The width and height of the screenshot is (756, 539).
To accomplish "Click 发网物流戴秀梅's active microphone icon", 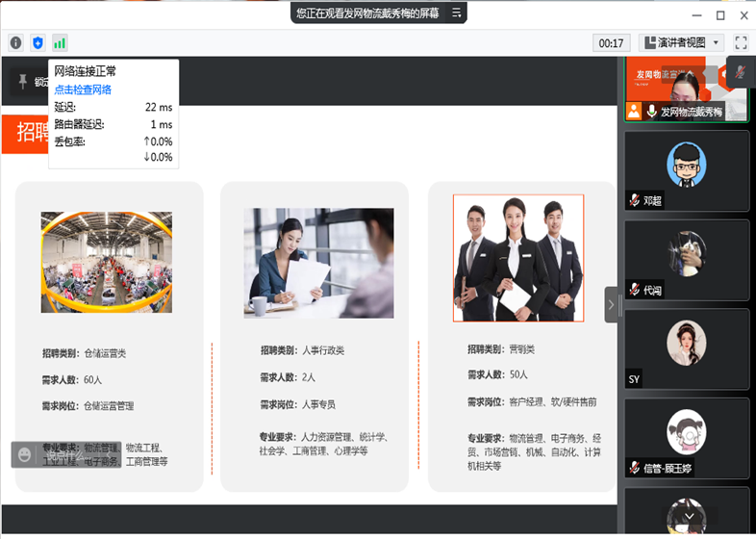I will point(651,112).
